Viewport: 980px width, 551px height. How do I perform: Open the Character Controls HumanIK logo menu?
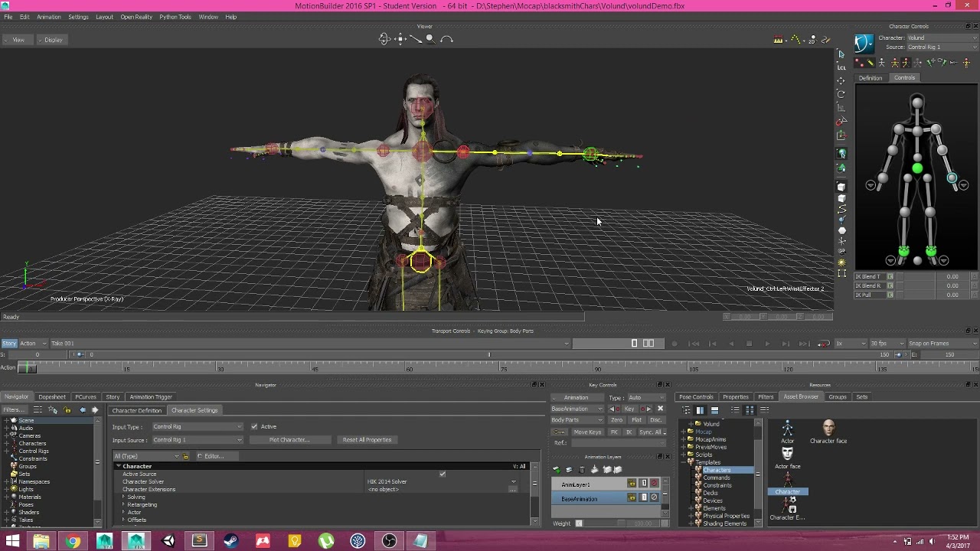[x=864, y=43]
